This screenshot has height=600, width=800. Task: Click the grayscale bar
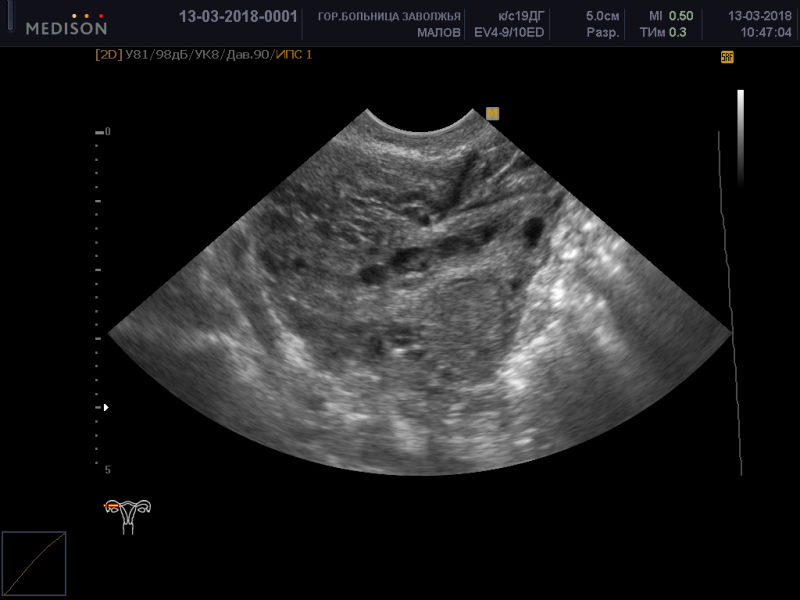click(740, 138)
